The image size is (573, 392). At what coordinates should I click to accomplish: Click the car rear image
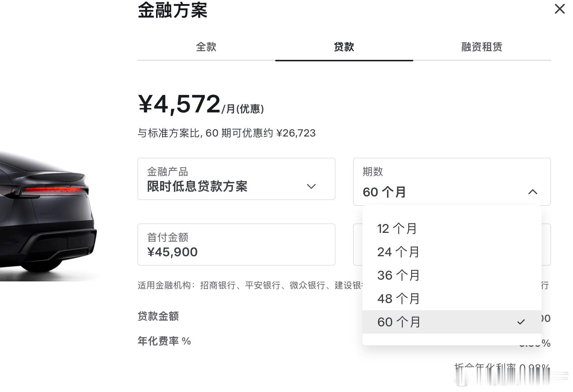(48, 215)
